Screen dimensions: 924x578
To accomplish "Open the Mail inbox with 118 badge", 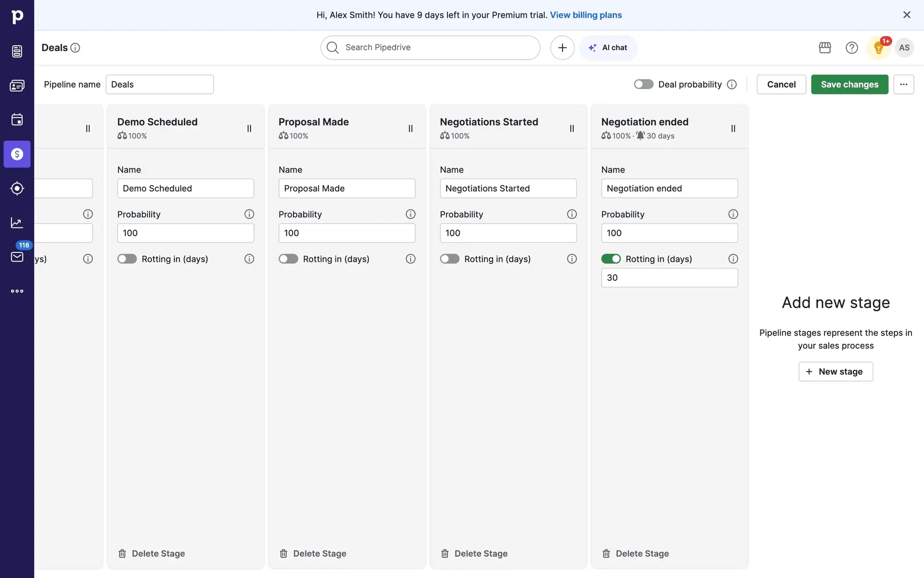I will 17,257.
